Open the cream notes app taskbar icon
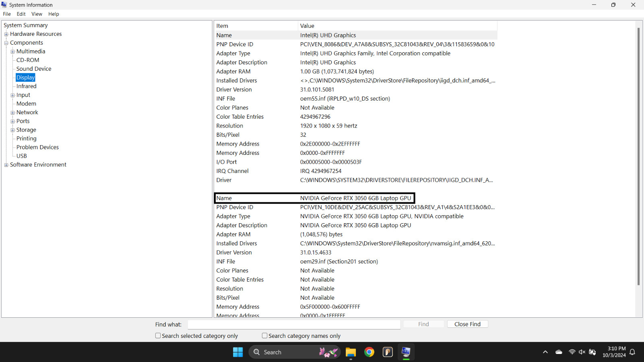644x362 pixels. click(388, 352)
